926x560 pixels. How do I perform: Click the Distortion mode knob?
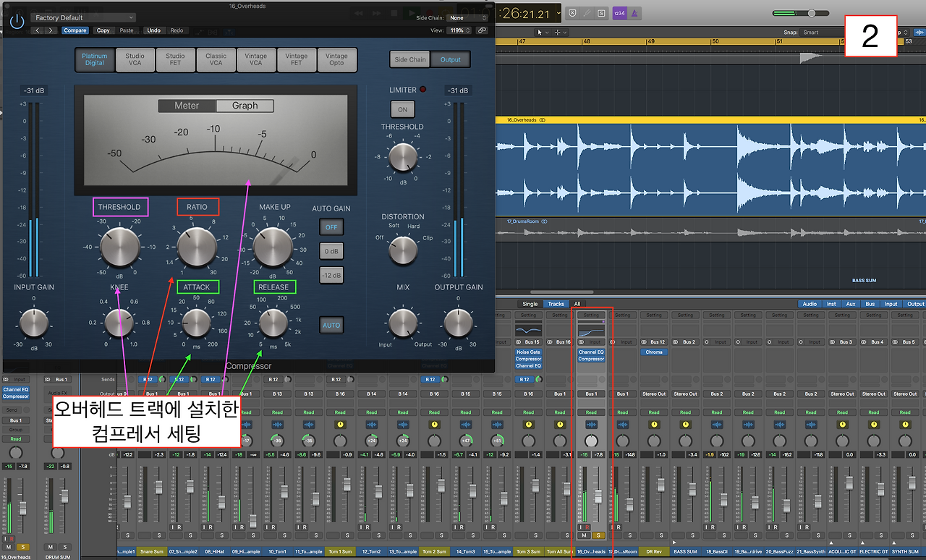[x=403, y=250]
